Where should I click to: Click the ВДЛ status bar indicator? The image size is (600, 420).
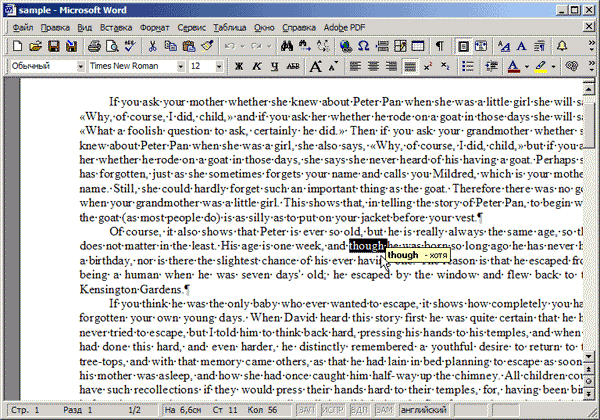tap(359, 410)
